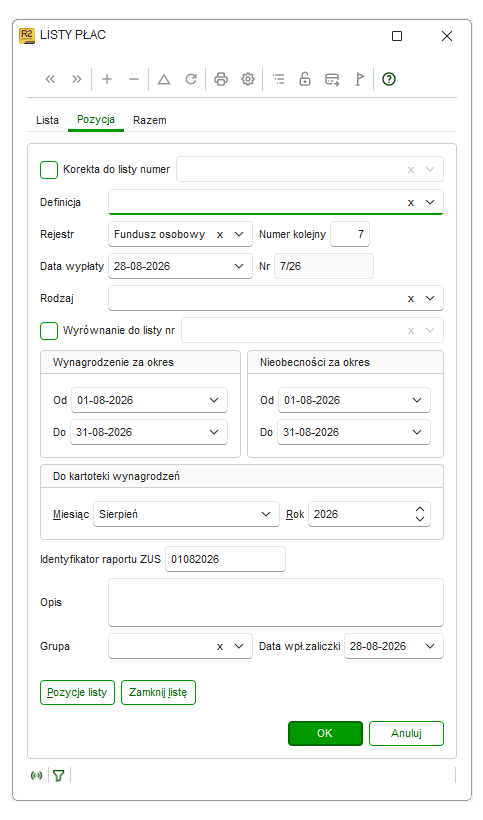Open help question mark icon
483x820 pixels.
(x=388, y=79)
